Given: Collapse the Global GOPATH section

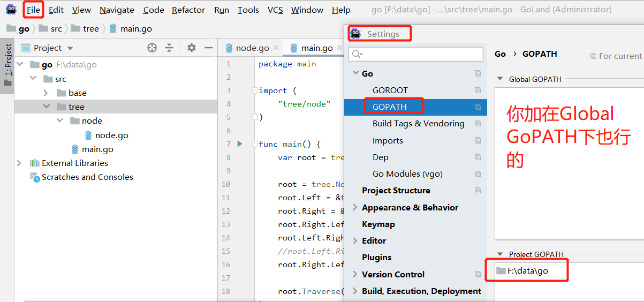Looking at the screenshot, I should 501,79.
